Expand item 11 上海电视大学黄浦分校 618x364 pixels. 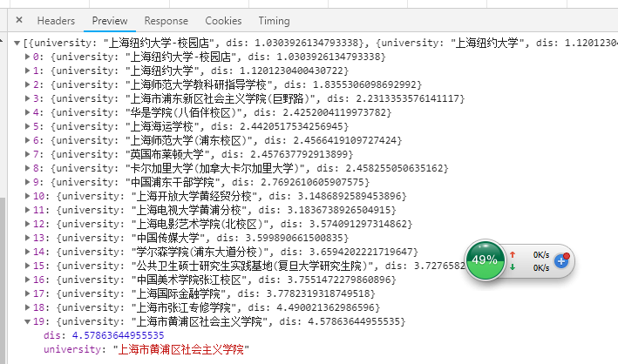28,210
